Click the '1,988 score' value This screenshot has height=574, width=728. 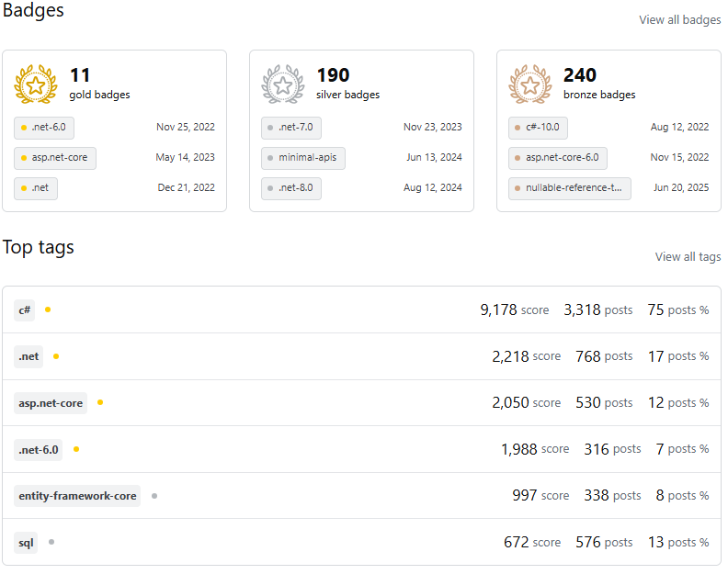[x=535, y=449]
